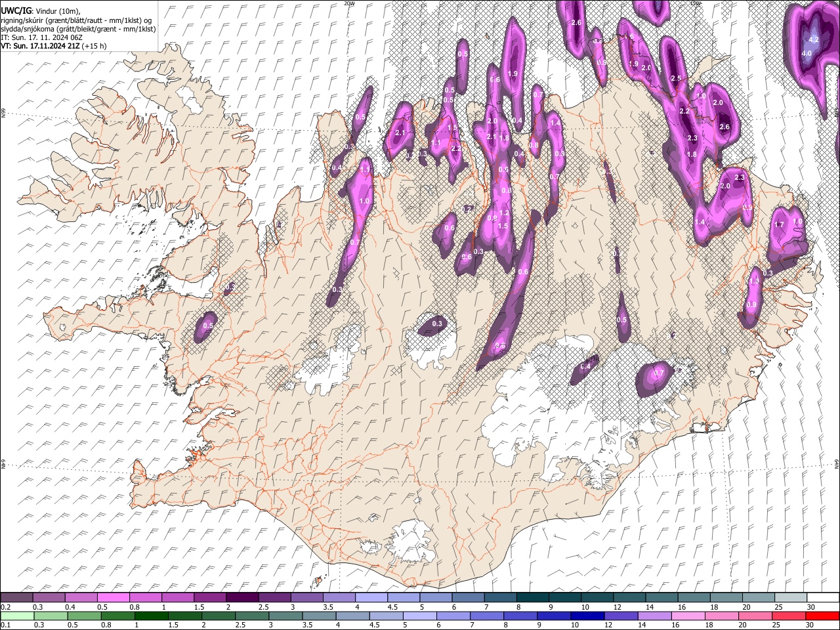The width and height of the screenshot is (840, 630).
Task: Select the 'VT: Sun. 17.11.2024 21Z (+15 h)' line
Action: 54,46
